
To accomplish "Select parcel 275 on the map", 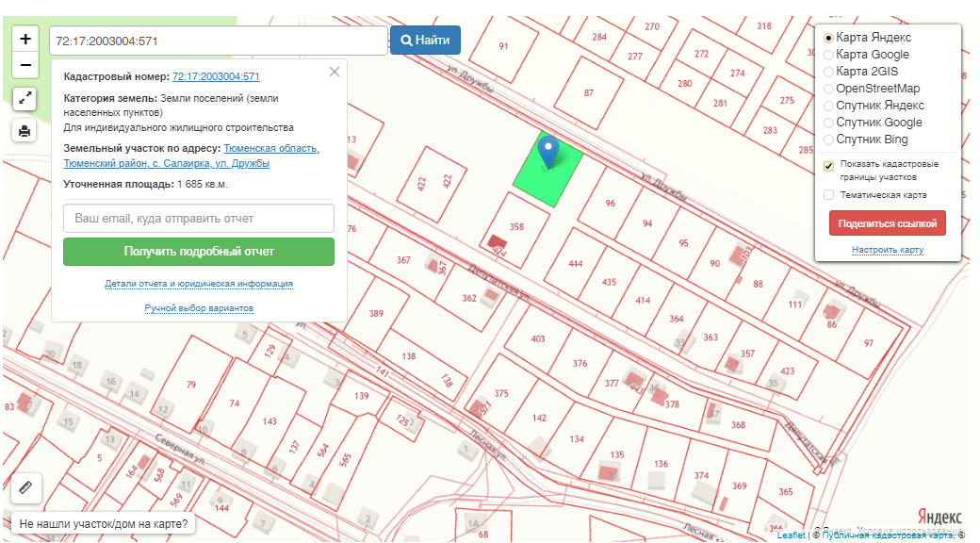I will (786, 100).
